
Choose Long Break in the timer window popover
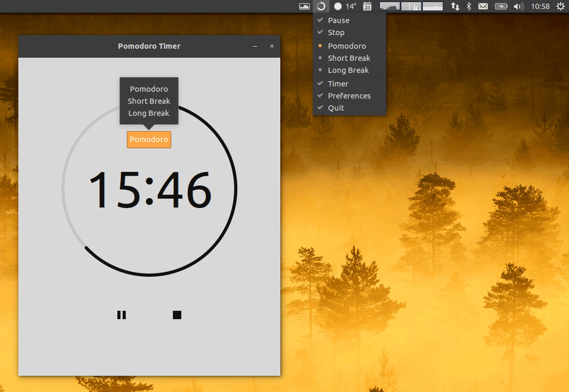point(149,113)
